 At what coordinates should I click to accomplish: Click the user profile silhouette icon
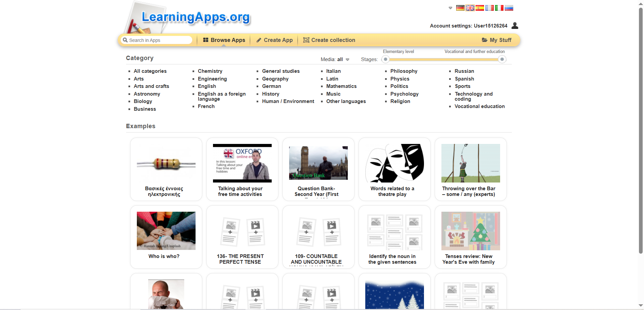click(x=515, y=25)
